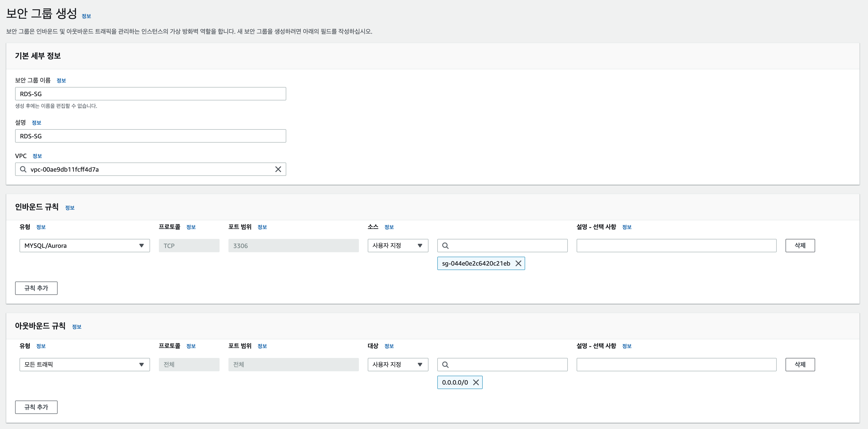The height and width of the screenshot is (429, 868).
Task: Open the 정보 link beside 아웃바운드 규칙
Action: pyautogui.click(x=77, y=327)
